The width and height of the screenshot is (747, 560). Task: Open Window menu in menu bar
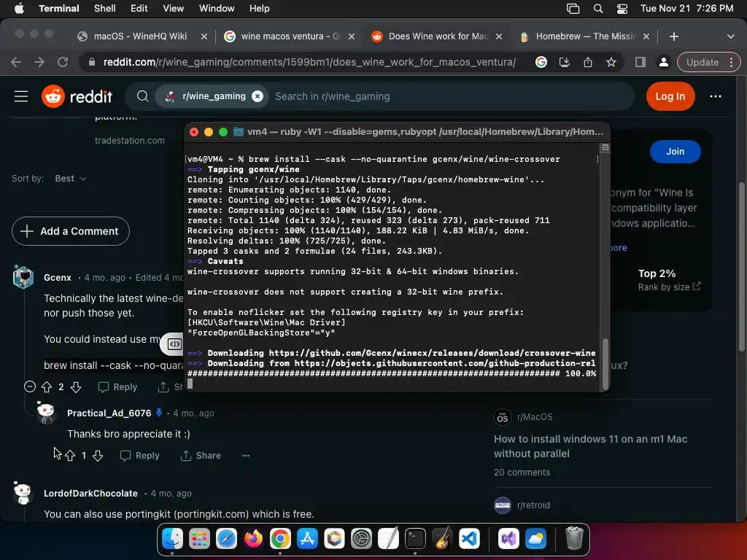[x=216, y=8]
